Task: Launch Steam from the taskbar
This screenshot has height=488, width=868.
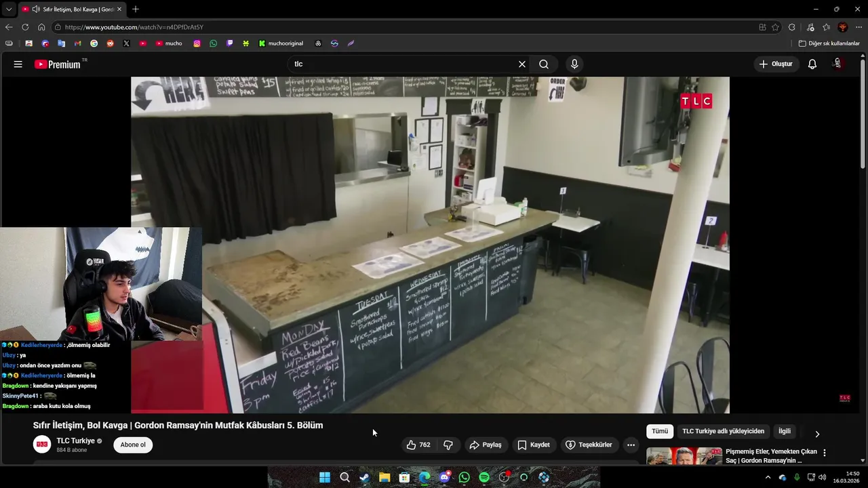Action: (365, 477)
